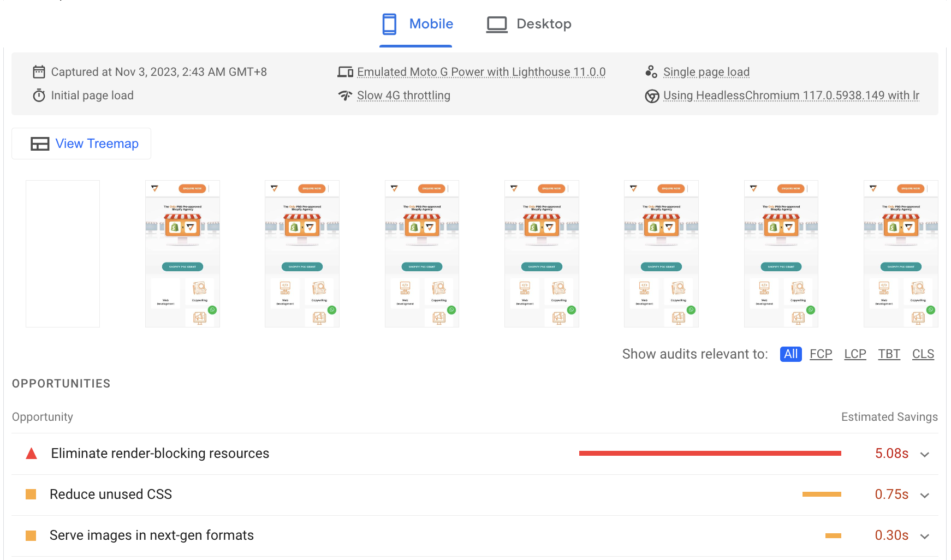Image resolution: width=951 pixels, height=560 pixels.
Task: Click the first blank filmstrip thumbnail
Action: point(63,254)
